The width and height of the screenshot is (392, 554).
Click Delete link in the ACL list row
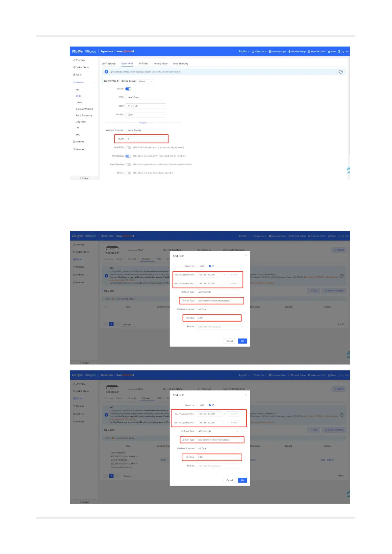pos(330,460)
